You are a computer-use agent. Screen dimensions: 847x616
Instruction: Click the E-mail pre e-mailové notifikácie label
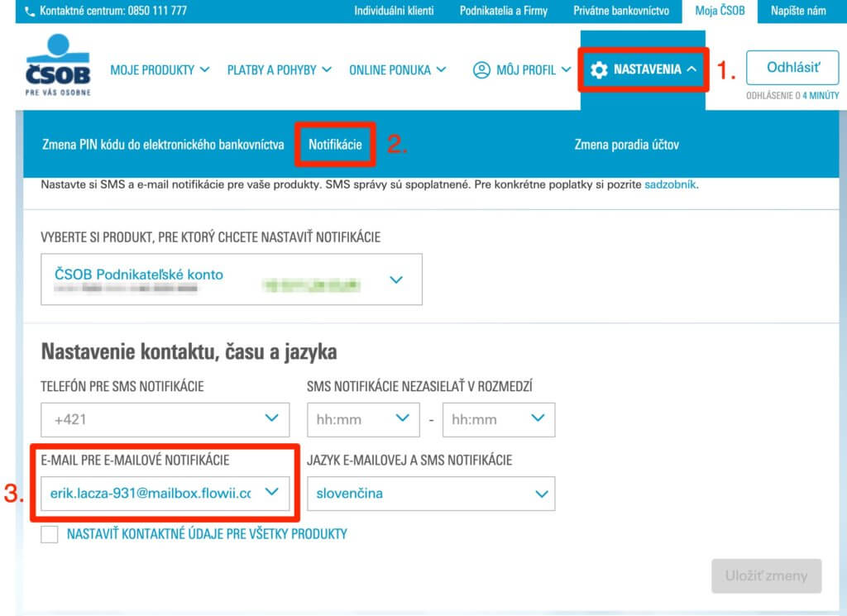point(135,460)
